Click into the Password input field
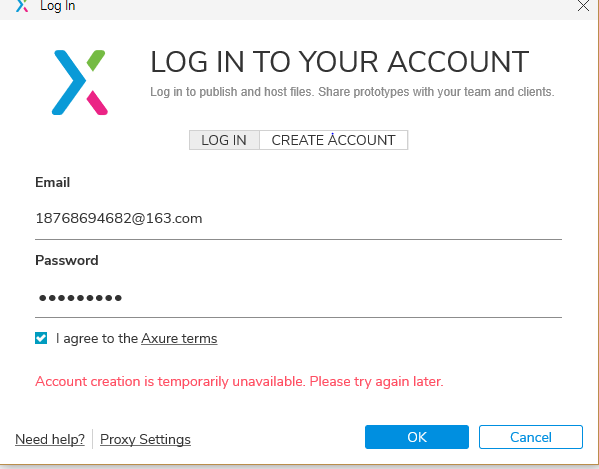Image resolution: width=599 pixels, height=469 pixels. (298, 298)
